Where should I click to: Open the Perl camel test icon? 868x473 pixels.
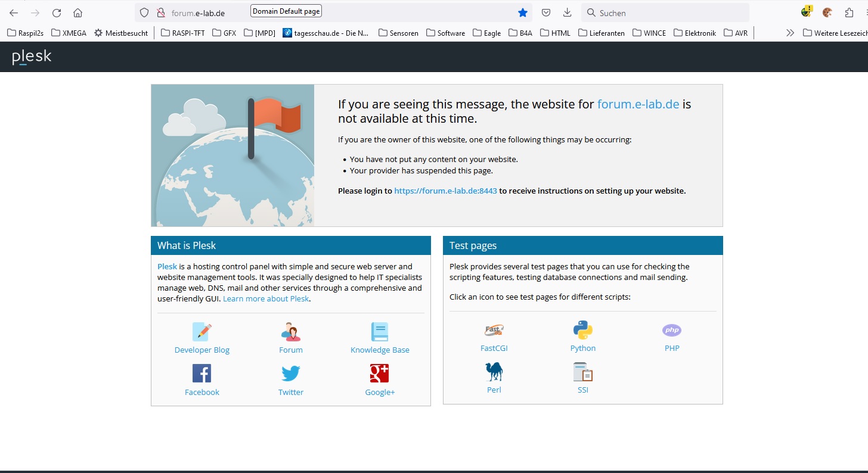click(494, 372)
